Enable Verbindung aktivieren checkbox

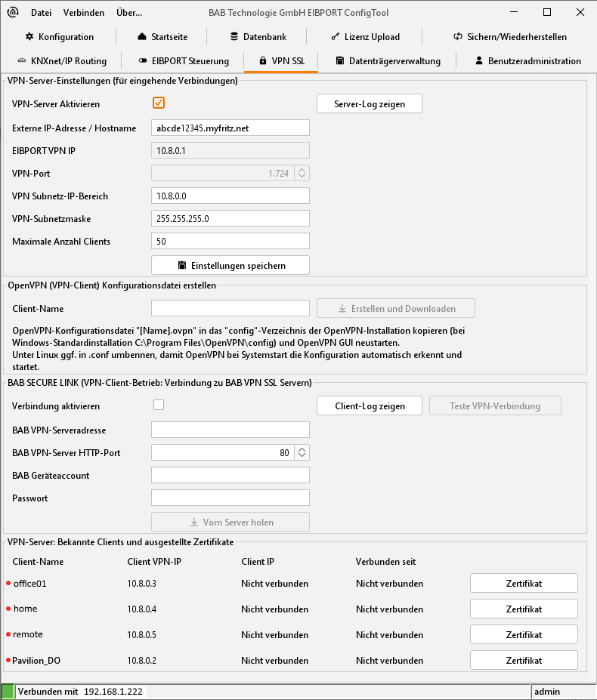(159, 406)
